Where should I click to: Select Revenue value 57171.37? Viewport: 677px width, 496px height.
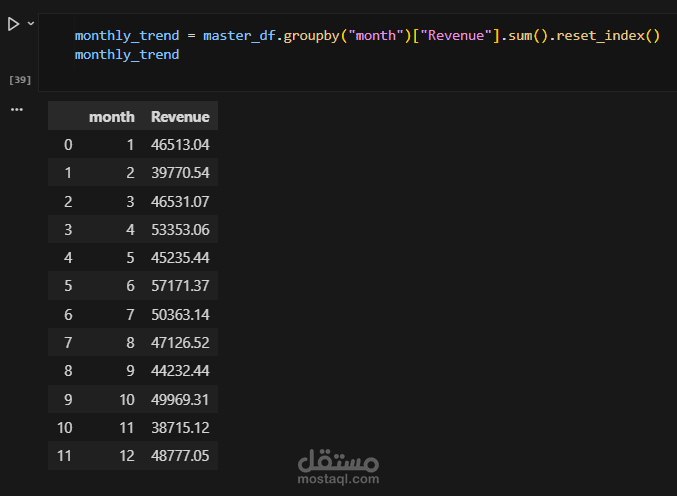(180, 286)
